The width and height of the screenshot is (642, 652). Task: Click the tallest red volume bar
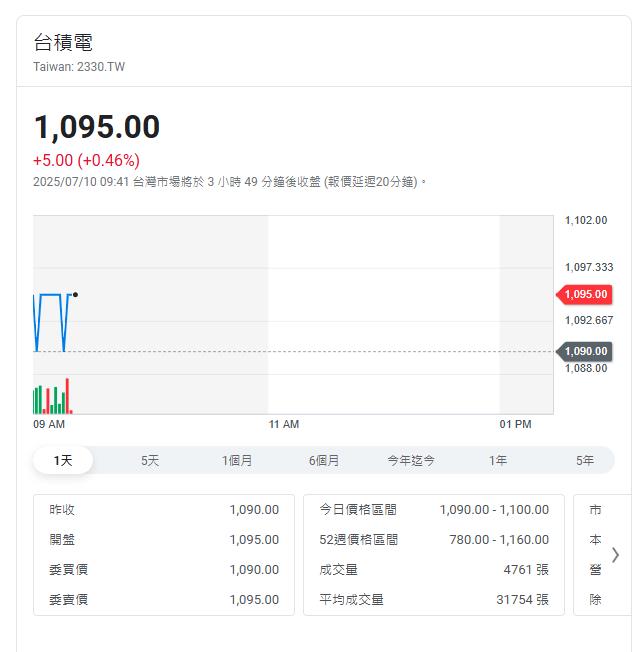[67, 396]
